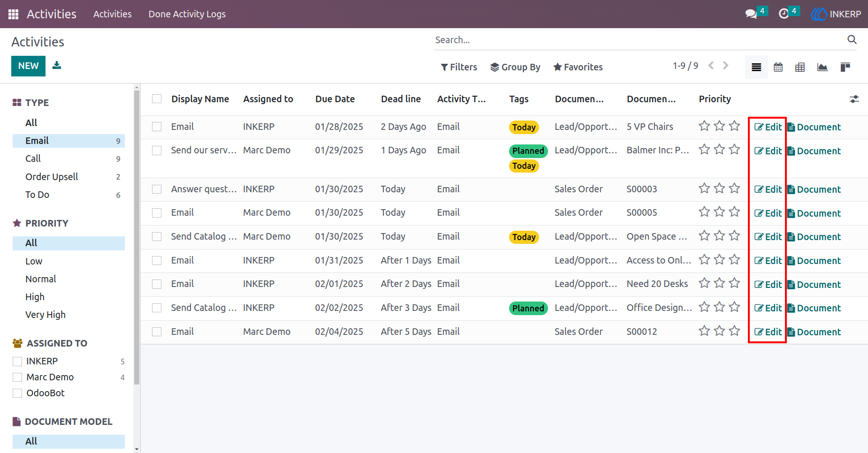The image size is (868, 453).
Task: Open the conversations messages icon
Action: (x=751, y=14)
